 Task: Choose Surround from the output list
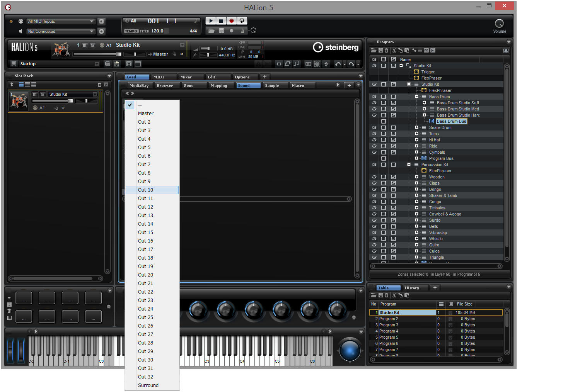click(x=148, y=385)
